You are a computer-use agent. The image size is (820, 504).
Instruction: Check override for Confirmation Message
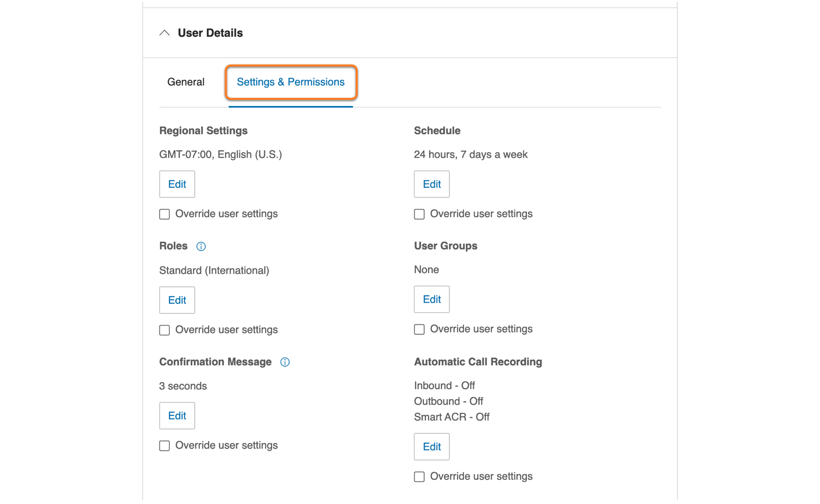165,446
